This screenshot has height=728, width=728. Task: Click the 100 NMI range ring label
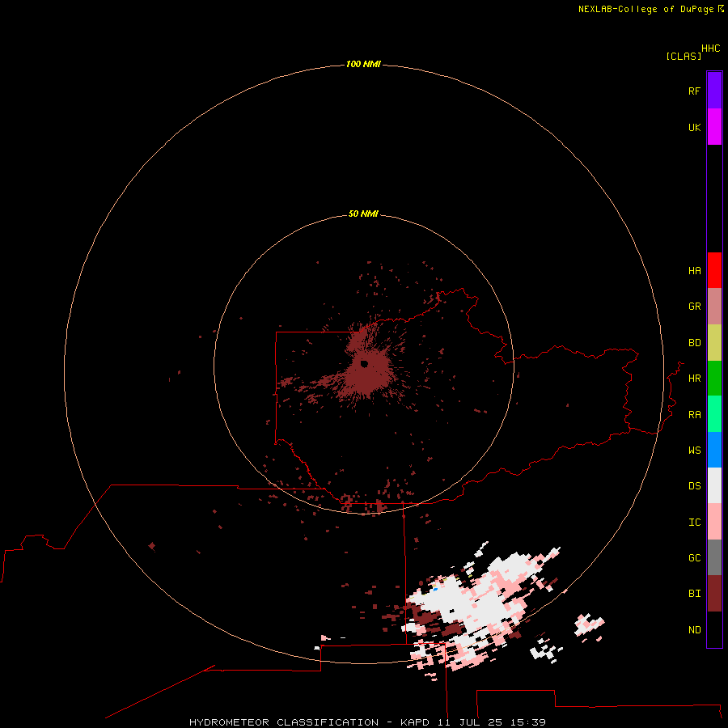coord(363,64)
